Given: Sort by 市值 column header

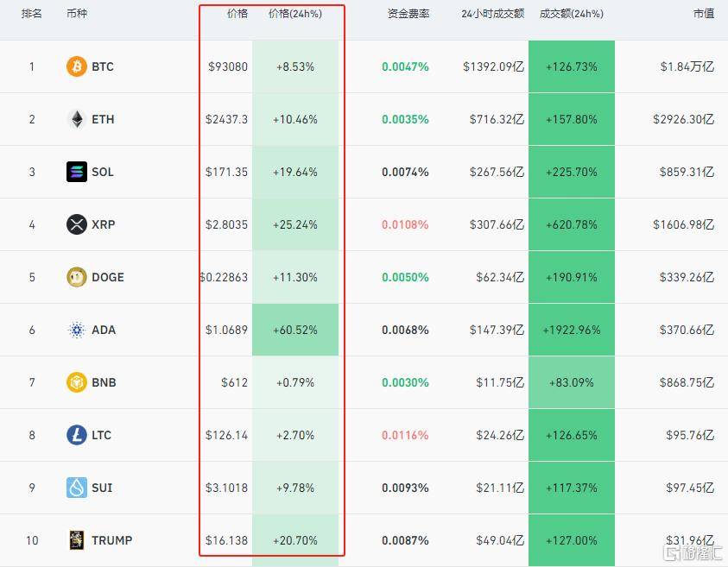Looking at the screenshot, I should [704, 14].
